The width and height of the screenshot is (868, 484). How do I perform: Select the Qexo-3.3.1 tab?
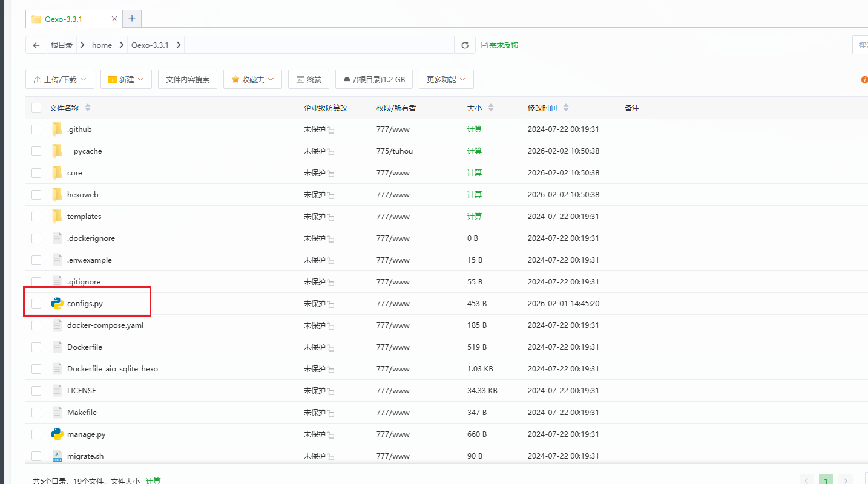pos(64,19)
